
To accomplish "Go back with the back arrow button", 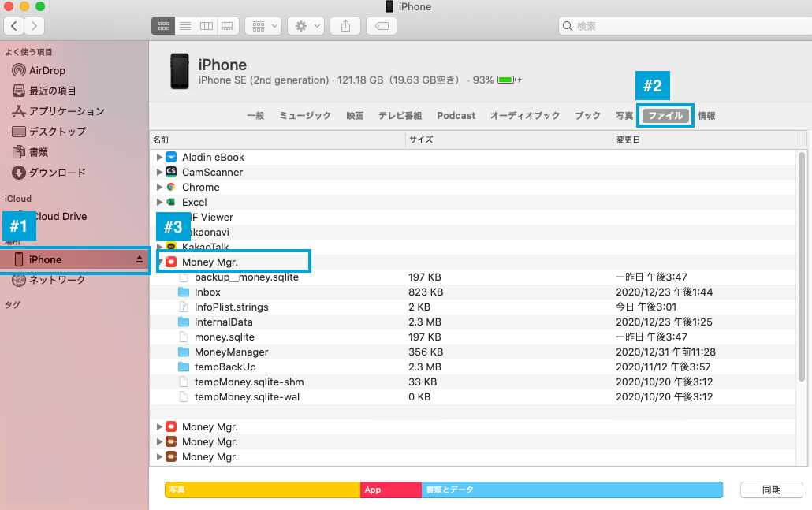I will 15,26.
